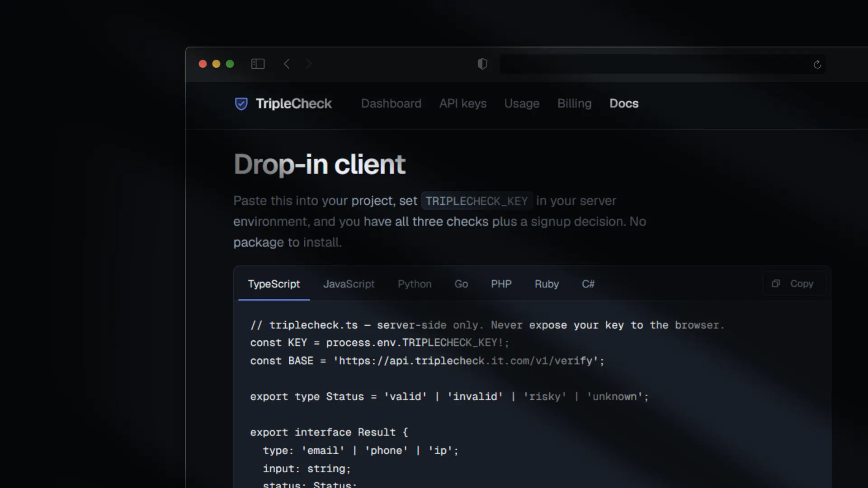This screenshot has height=488, width=868.
Task: Click the 'export type Status' line
Action: (449, 396)
